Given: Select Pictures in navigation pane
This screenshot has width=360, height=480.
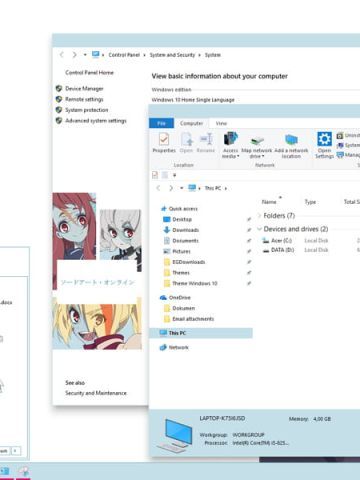Looking at the screenshot, I should [x=181, y=251].
